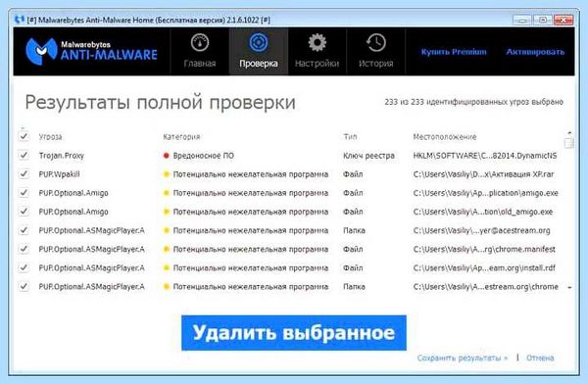Uncheck the Trojan.Proxy threat checkbox
The image size is (588, 384).
point(24,155)
